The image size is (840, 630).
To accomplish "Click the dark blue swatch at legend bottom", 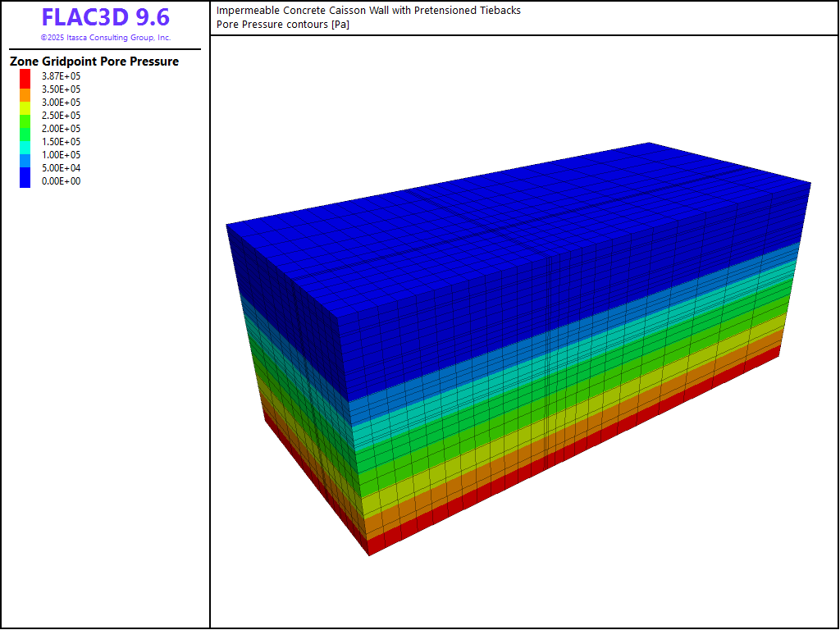I will (25, 178).
